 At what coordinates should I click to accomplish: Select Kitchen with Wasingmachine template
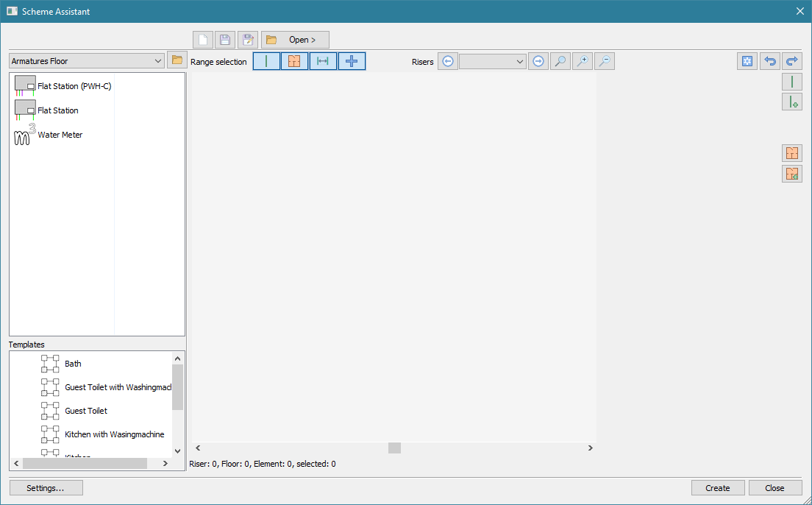(103, 434)
